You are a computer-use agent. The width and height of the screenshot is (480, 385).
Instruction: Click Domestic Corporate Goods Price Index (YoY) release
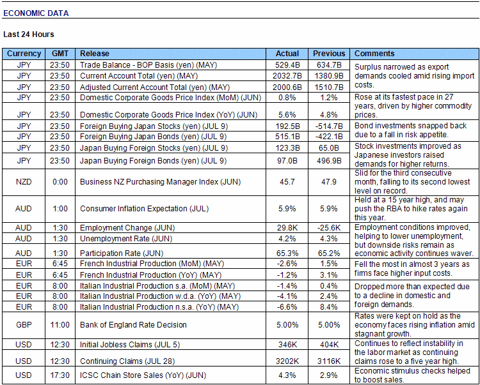[168, 115]
